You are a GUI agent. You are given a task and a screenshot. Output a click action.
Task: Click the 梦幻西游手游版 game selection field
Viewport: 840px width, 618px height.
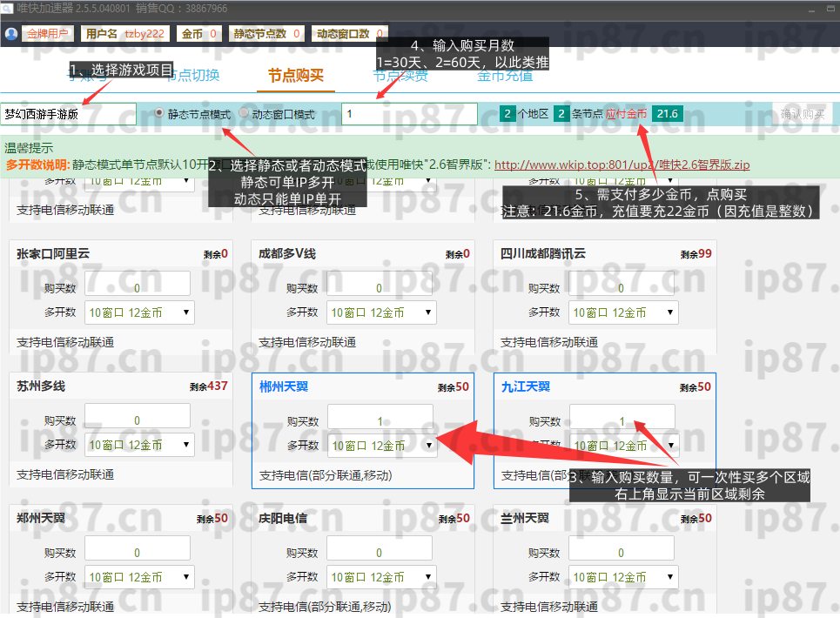click(69, 114)
